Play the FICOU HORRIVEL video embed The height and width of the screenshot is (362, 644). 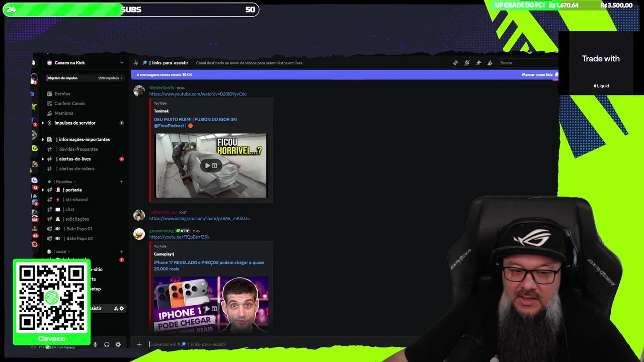click(x=207, y=165)
